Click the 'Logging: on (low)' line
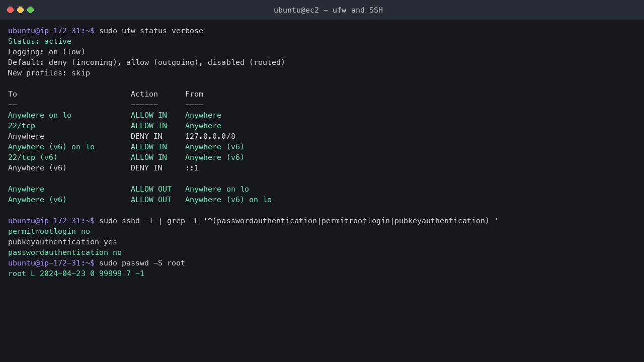 click(47, 52)
